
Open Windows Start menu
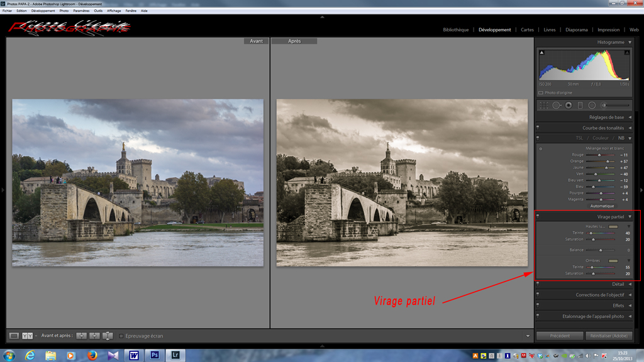point(9,356)
